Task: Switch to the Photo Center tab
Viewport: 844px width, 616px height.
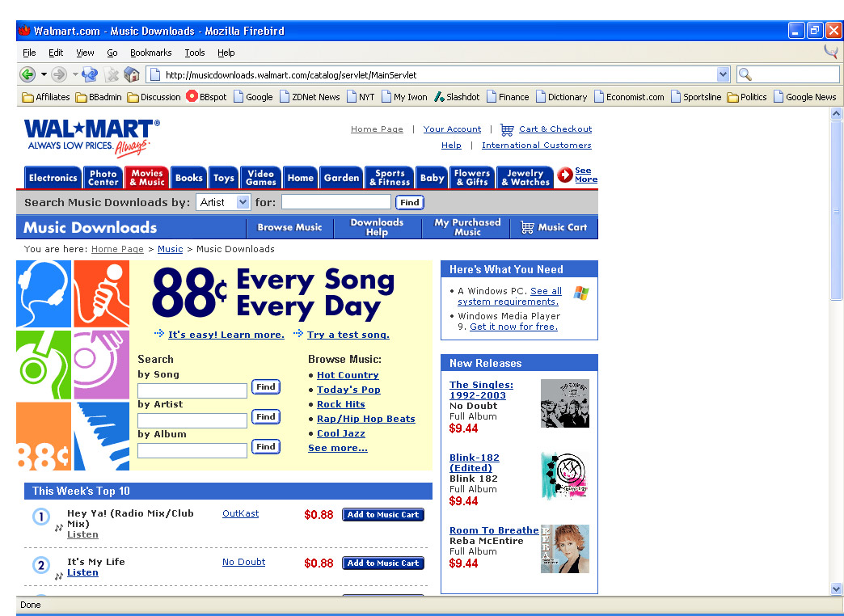Action: coord(103,178)
